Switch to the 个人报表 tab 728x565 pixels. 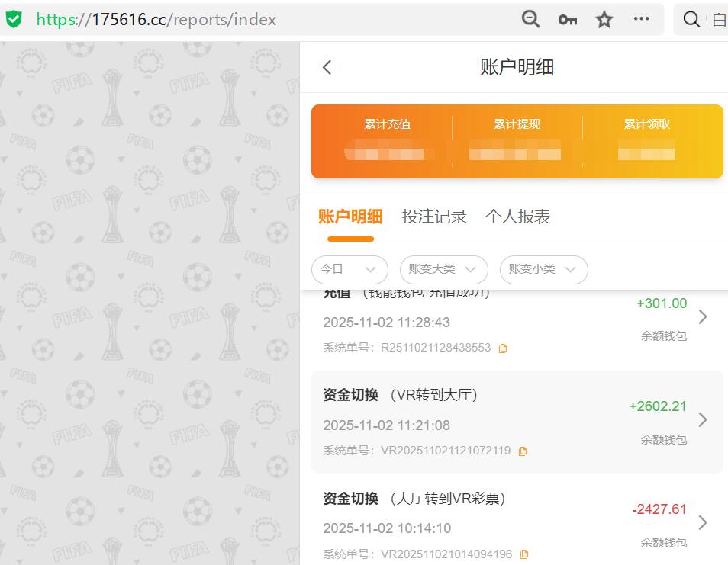coord(519,217)
